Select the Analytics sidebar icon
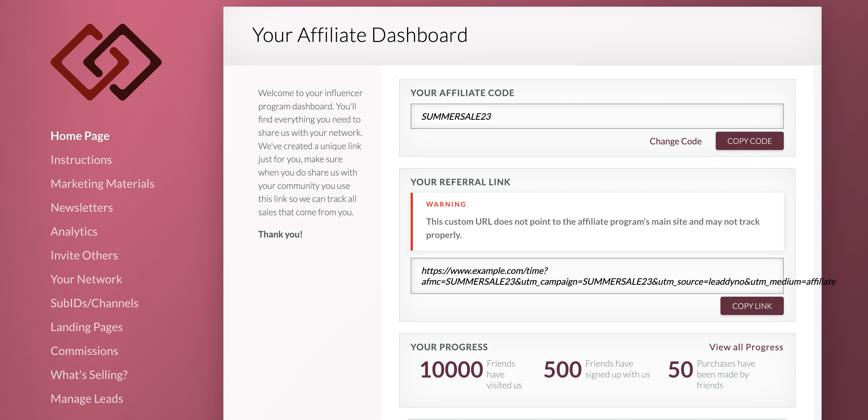868x420 pixels. 74,231
